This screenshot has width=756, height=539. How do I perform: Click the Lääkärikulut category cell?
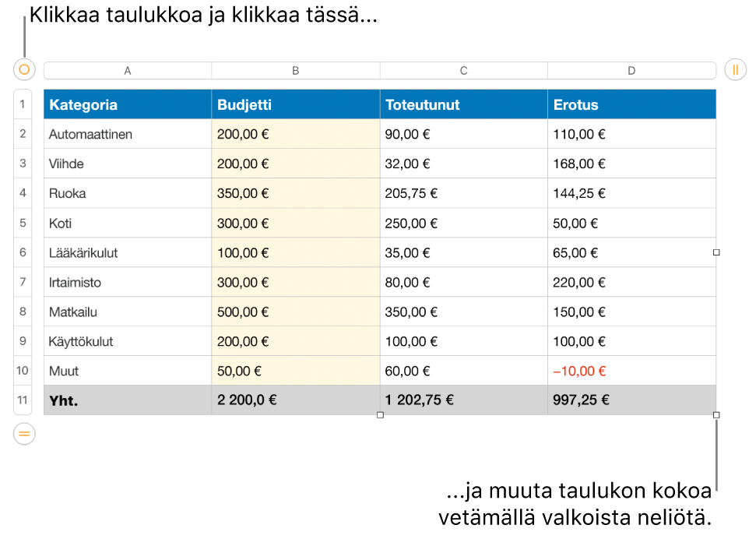128,252
